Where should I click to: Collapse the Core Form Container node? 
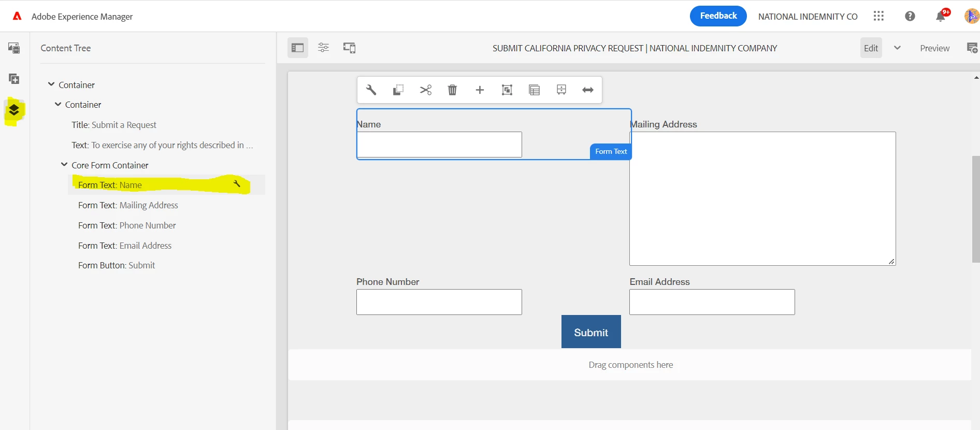[64, 164]
